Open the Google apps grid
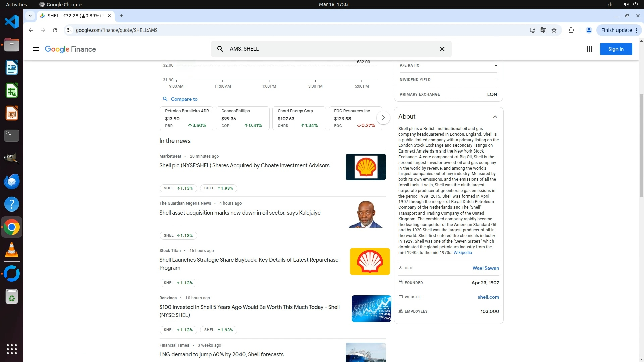The height and width of the screenshot is (362, 644). pos(589,49)
